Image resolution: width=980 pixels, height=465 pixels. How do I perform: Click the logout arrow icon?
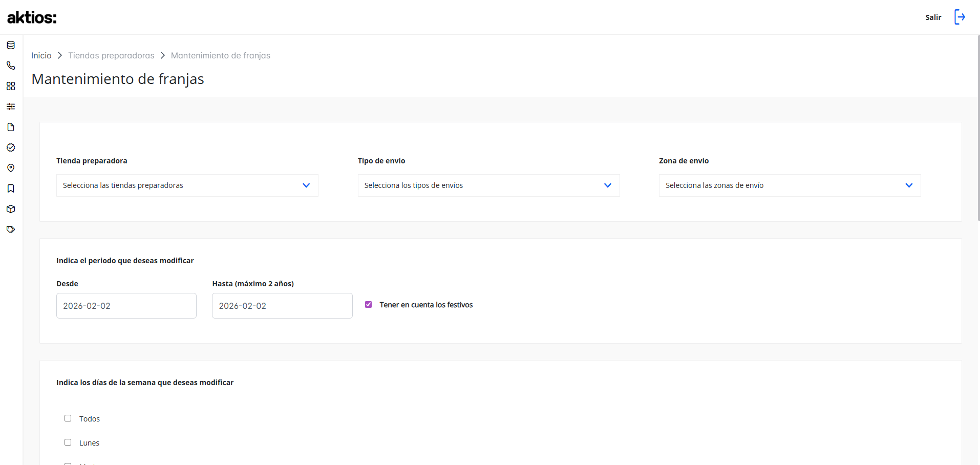tap(960, 17)
